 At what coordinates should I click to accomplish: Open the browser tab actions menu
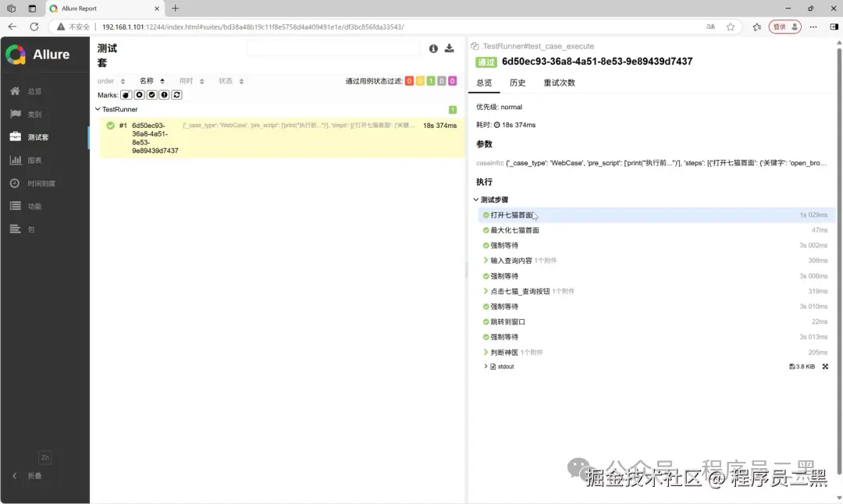point(32,9)
